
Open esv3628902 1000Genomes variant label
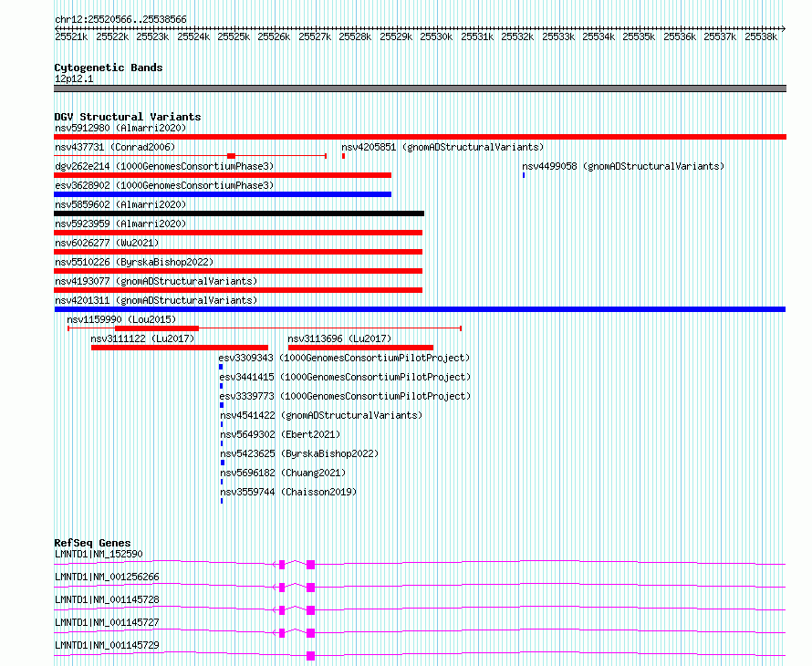point(164,185)
